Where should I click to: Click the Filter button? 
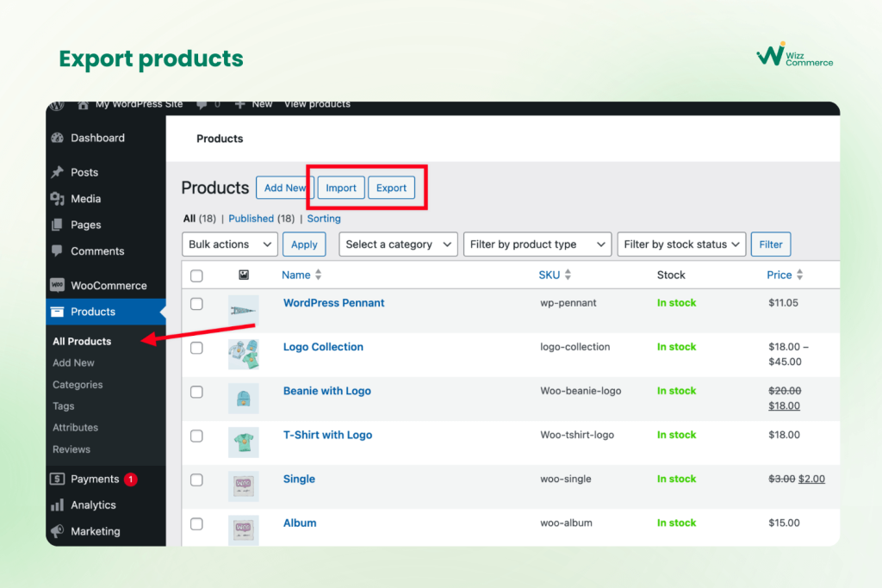click(x=771, y=244)
